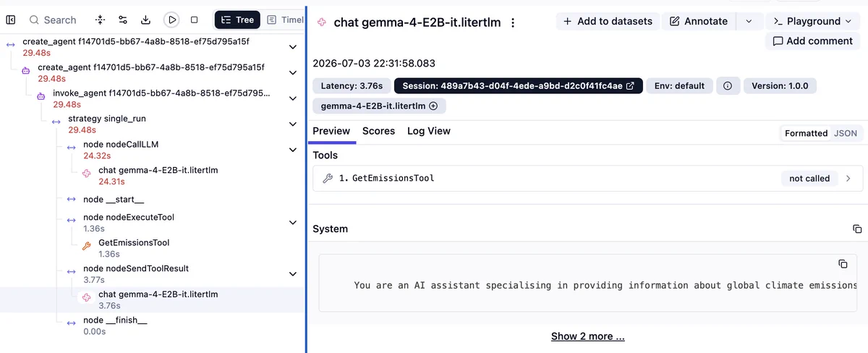Viewport: 868px width, 353px height.
Task: Switch view to Formatted format
Action: pyautogui.click(x=806, y=133)
